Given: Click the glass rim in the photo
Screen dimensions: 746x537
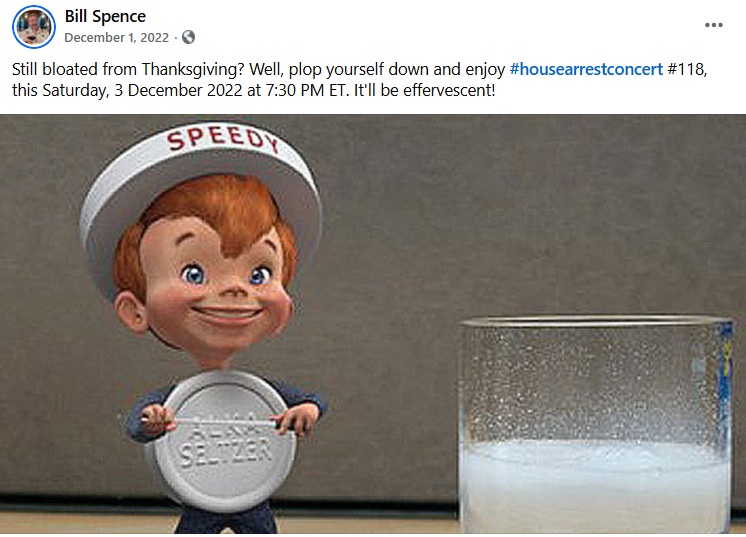Looking at the screenshot, I should tap(595, 322).
